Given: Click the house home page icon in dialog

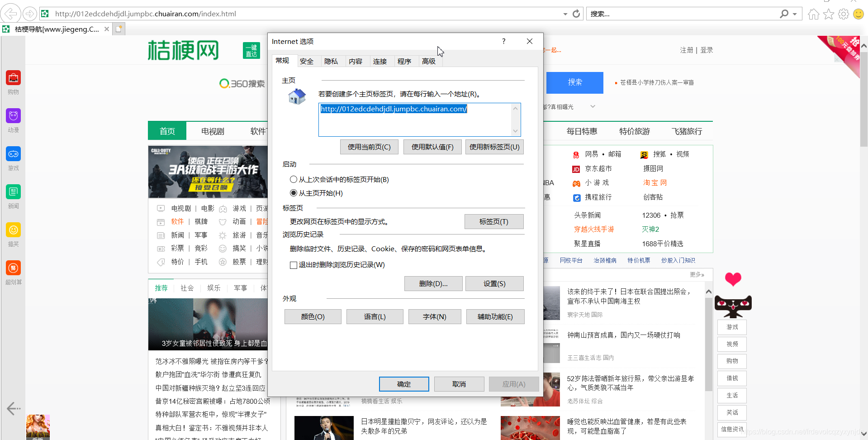Looking at the screenshot, I should (x=297, y=96).
